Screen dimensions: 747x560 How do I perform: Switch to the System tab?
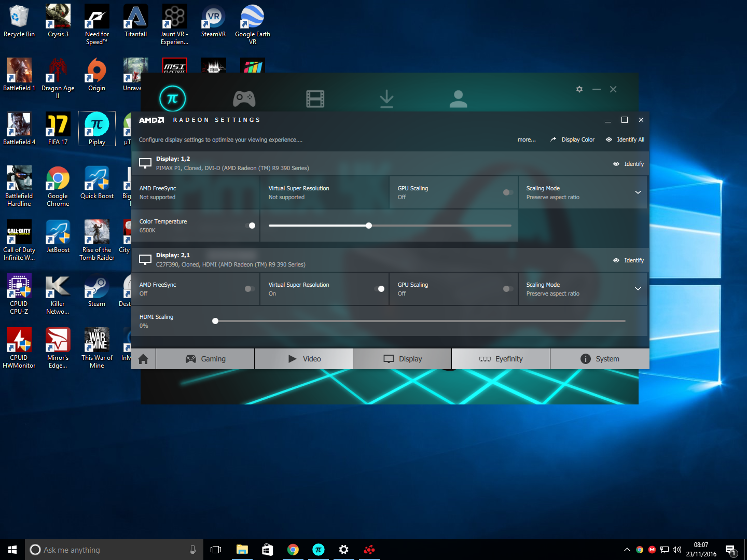(600, 359)
